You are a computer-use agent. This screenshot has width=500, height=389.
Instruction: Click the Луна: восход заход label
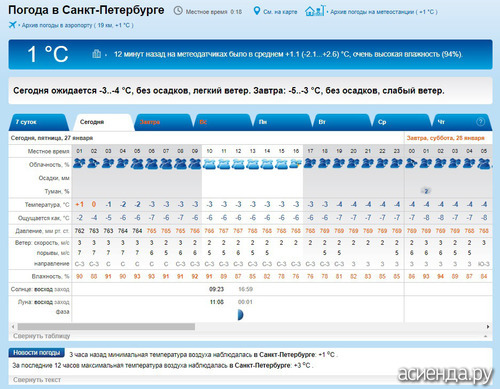[44, 302]
